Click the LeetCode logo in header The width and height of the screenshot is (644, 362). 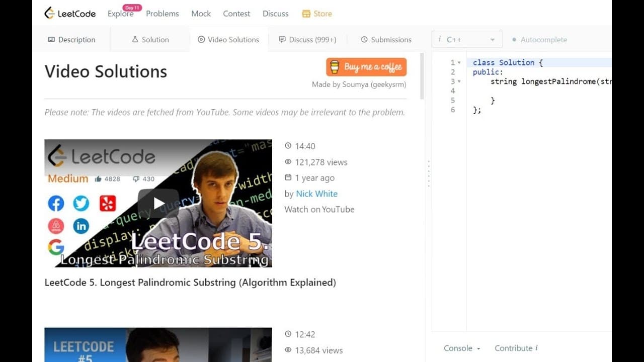(x=70, y=14)
